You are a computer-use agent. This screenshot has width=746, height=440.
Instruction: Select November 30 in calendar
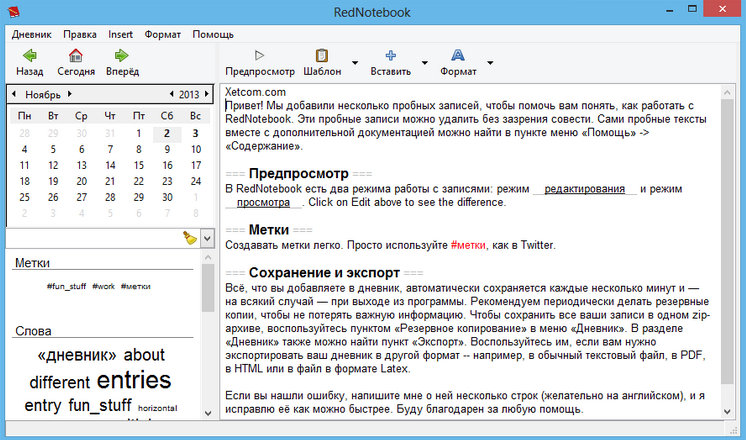click(167, 197)
